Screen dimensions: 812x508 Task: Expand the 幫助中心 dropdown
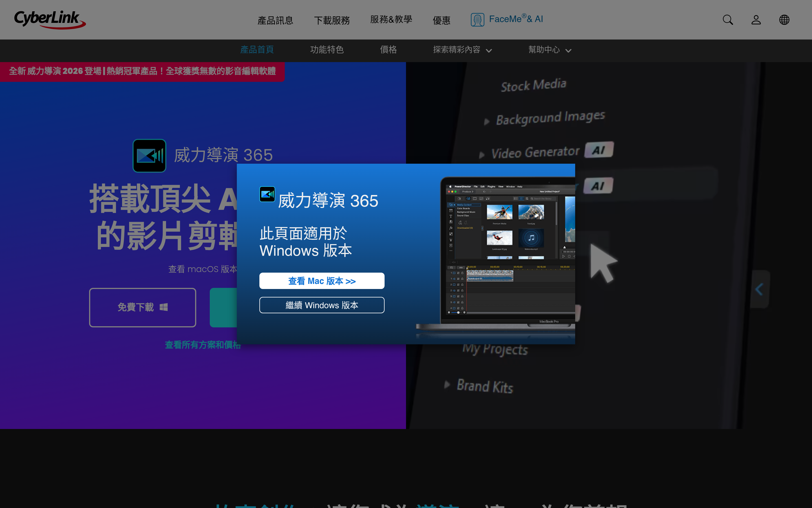click(x=550, y=50)
